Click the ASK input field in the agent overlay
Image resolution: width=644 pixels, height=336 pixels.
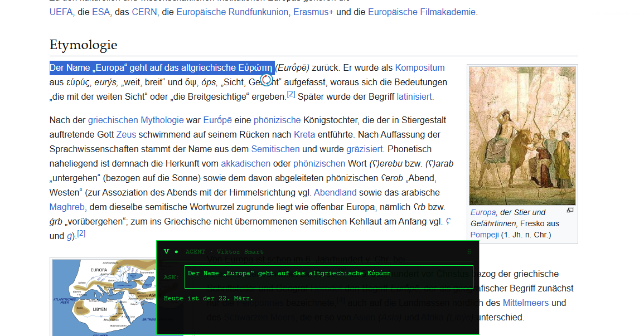[x=329, y=277]
